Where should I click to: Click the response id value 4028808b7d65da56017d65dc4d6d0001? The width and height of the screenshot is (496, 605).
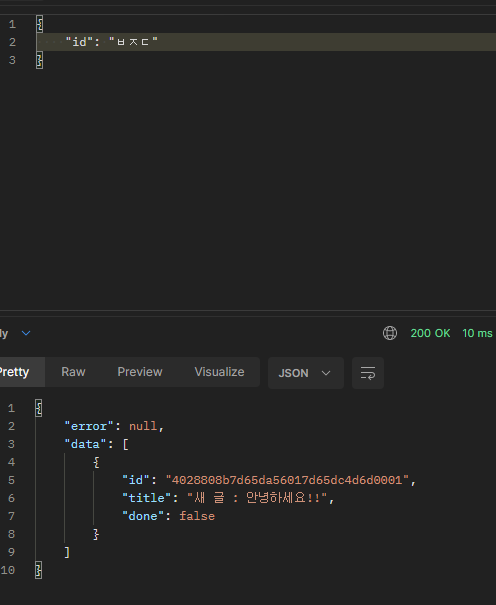coord(287,480)
